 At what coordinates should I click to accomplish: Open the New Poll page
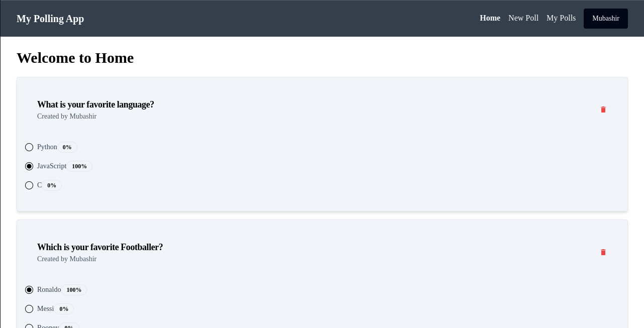[523, 18]
